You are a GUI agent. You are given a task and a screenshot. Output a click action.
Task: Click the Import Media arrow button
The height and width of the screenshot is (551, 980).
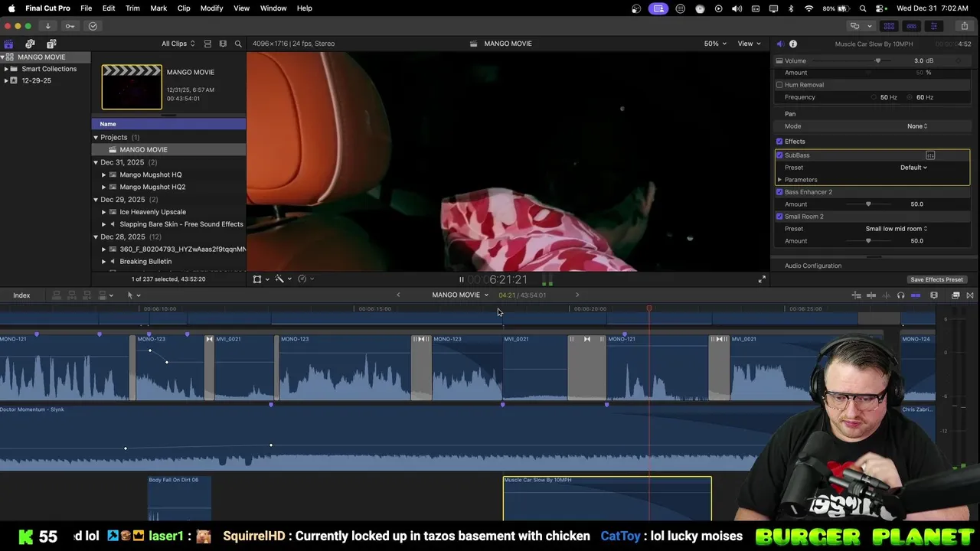(x=47, y=26)
